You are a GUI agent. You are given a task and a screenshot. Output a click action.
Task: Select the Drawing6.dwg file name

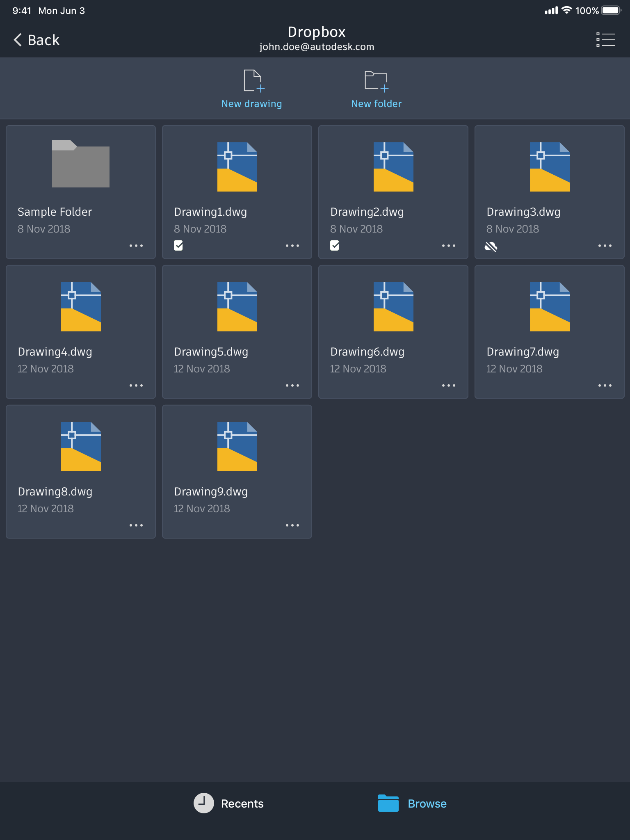coord(367,352)
